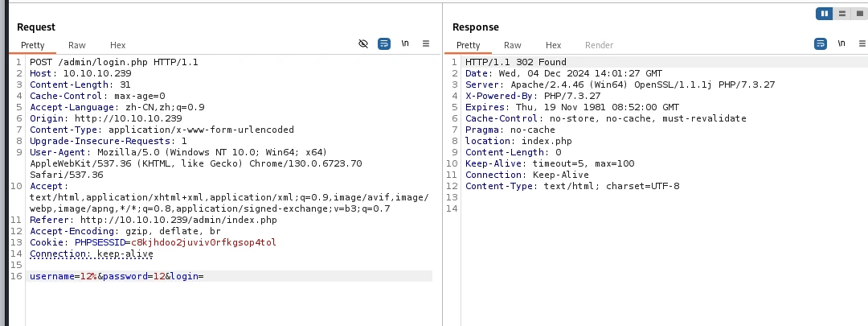Image resolution: width=868 pixels, height=326 pixels.
Task: Click the Referer header line
Action: [x=154, y=220]
